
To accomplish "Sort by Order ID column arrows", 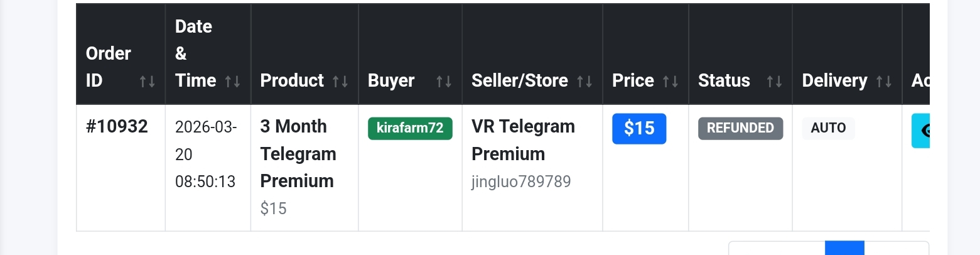I will pos(148,81).
